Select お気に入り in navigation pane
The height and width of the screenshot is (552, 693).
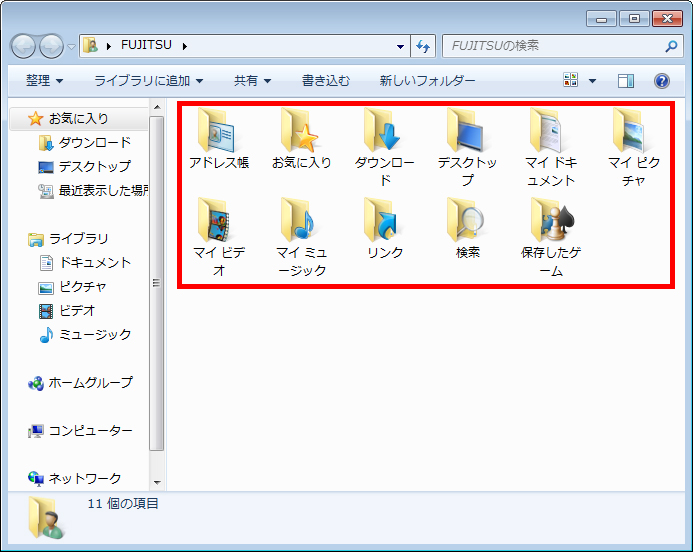pyautogui.click(x=78, y=118)
